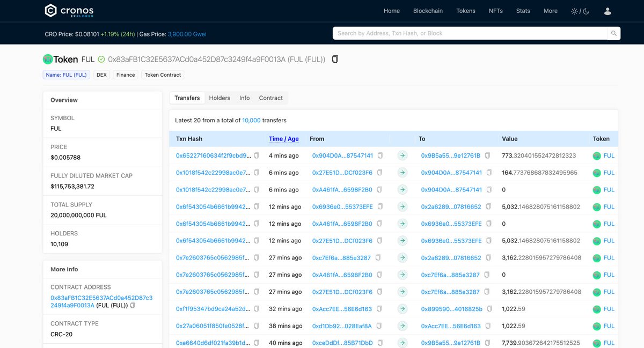Click the gas price 3,900.00 Gwei link

(187, 34)
